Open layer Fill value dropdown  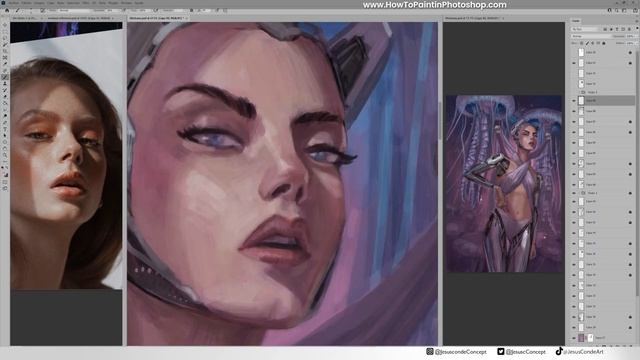tap(632, 43)
